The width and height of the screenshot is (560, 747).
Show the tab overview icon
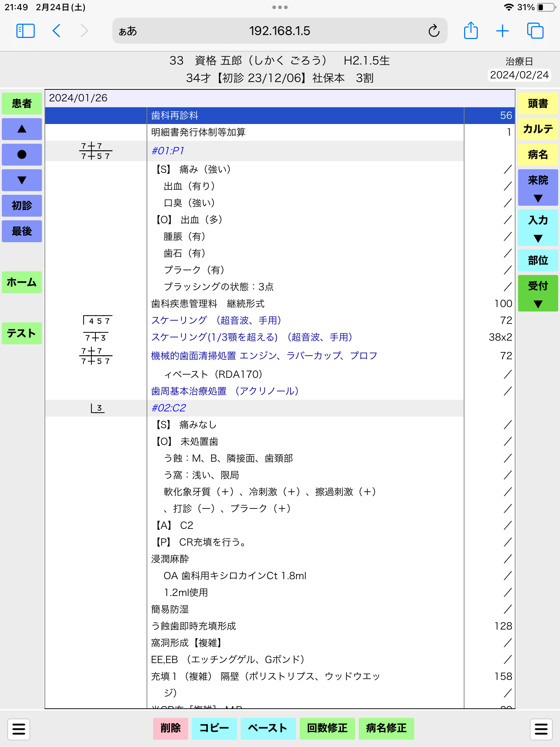[x=535, y=31]
